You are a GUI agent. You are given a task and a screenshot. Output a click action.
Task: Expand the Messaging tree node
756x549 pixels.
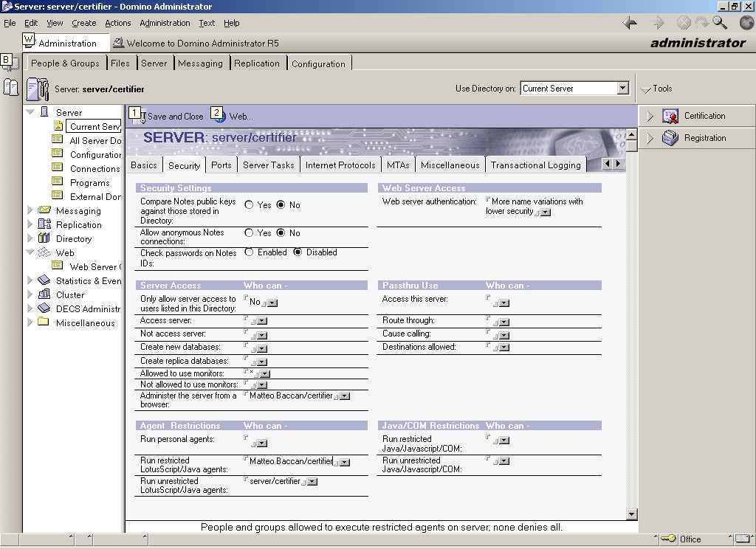tap(30, 210)
